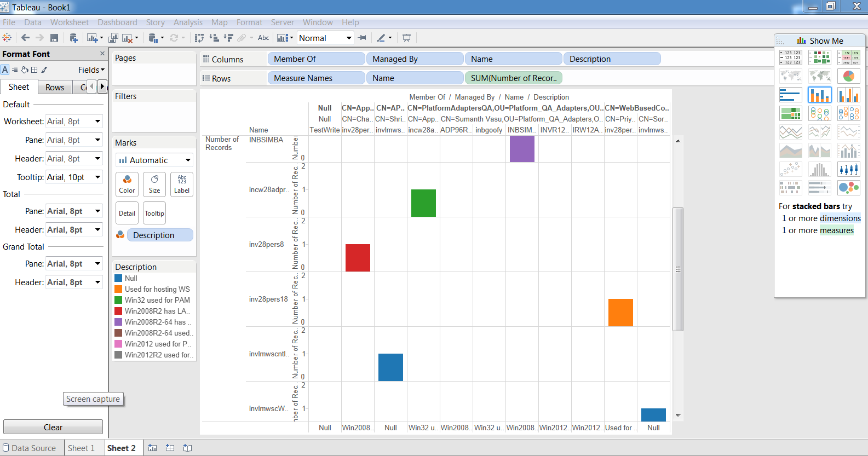Screen dimensions: 868x456
Task: Open the highlight pen tool
Action: [381, 38]
